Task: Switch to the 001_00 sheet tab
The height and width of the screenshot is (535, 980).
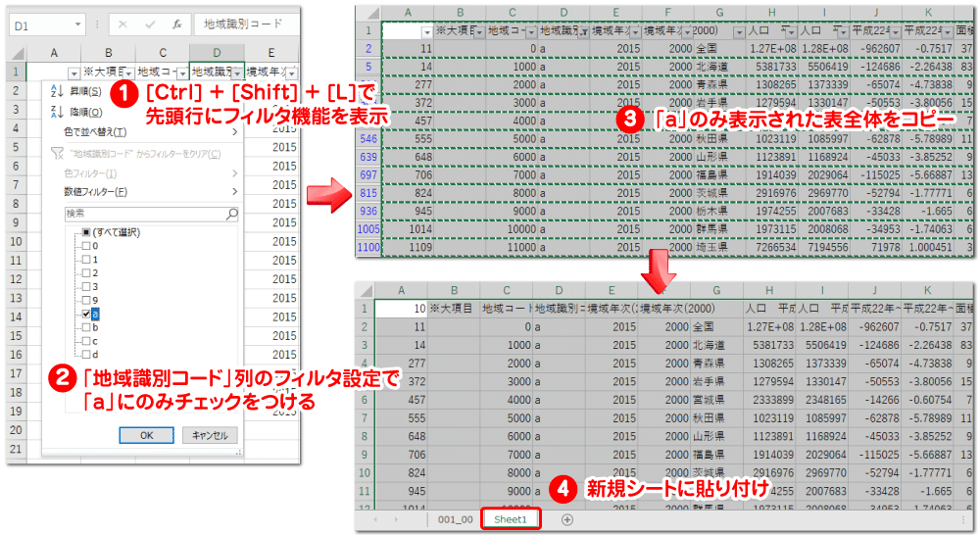Action: [455, 519]
